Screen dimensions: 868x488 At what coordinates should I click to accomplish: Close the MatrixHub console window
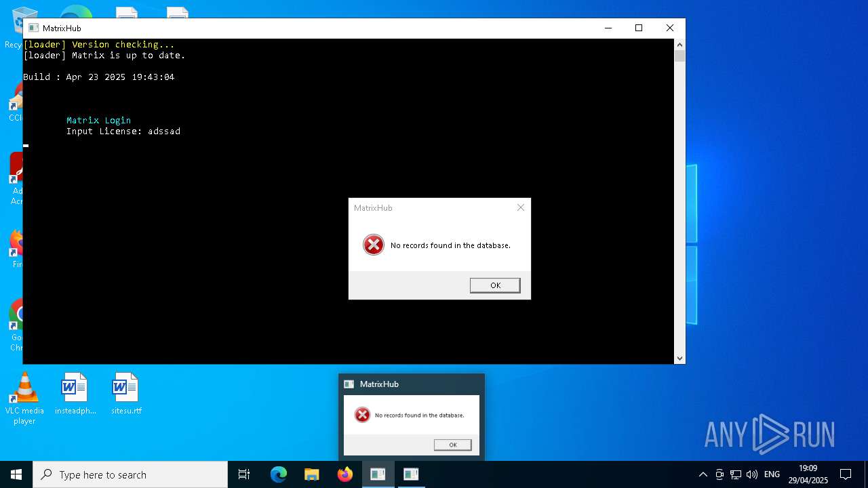[x=670, y=28]
